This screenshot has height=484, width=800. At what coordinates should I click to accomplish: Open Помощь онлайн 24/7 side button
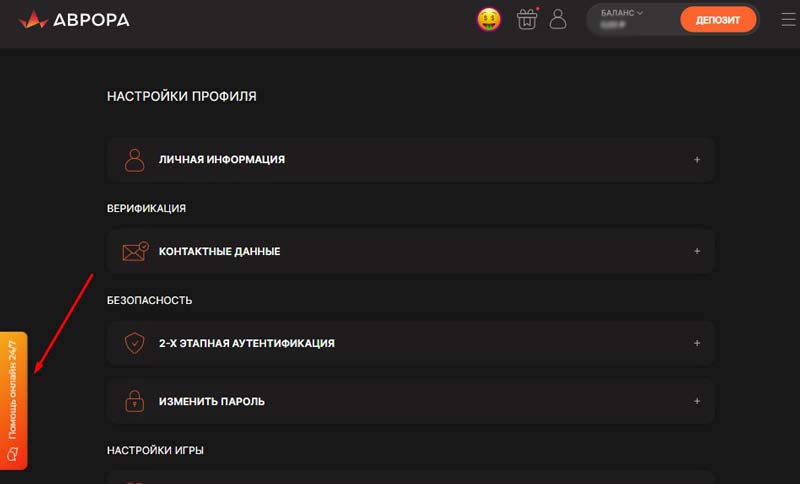coord(13,390)
